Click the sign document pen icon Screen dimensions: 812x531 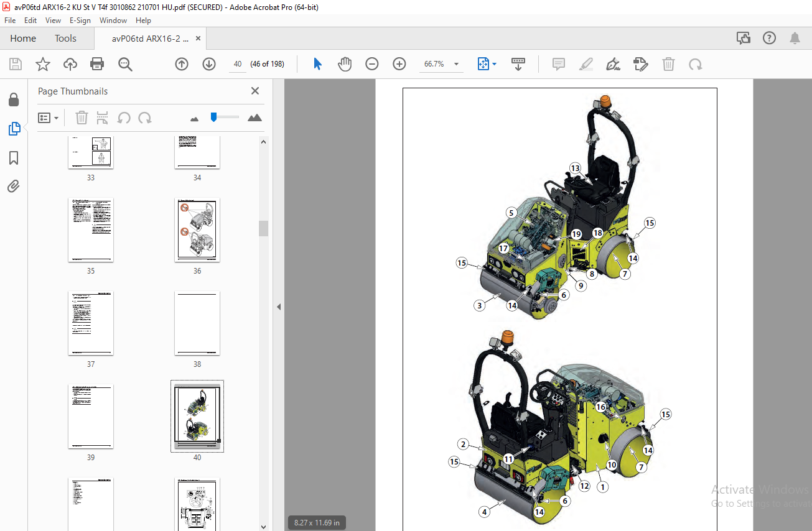coord(613,64)
